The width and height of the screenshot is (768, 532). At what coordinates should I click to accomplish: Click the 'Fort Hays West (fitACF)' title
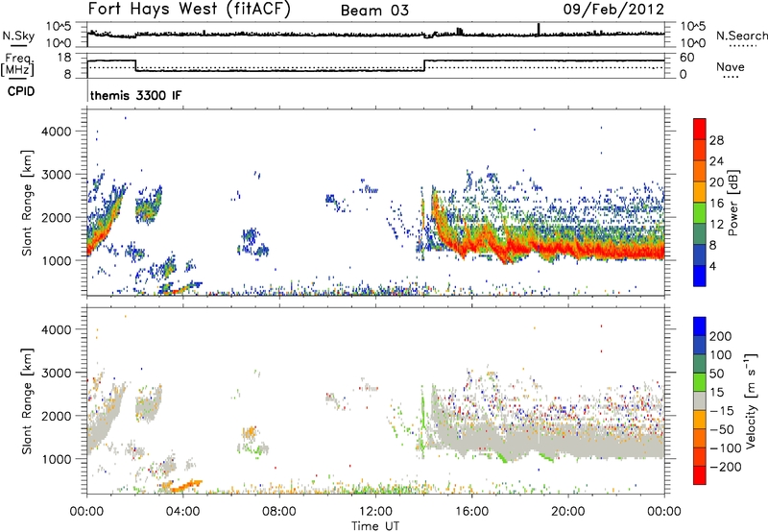pyautogui.click(x=189, y=9)
